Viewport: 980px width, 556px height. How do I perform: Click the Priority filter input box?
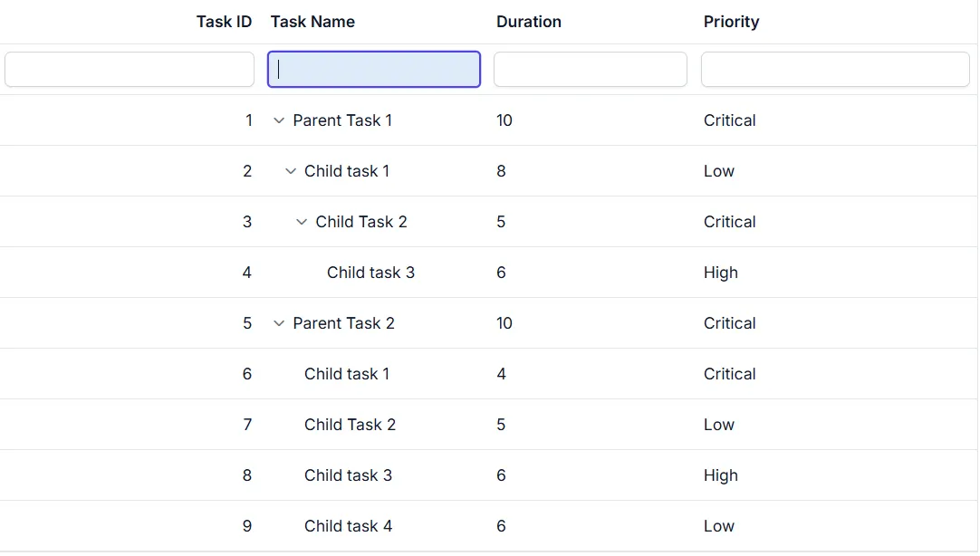click(x=835, y=70)
